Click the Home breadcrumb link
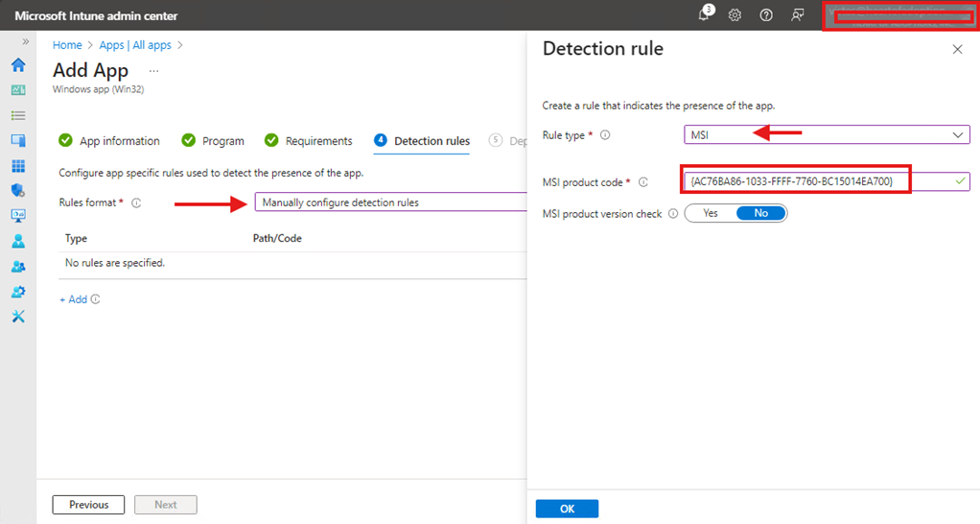 [67, 45]
